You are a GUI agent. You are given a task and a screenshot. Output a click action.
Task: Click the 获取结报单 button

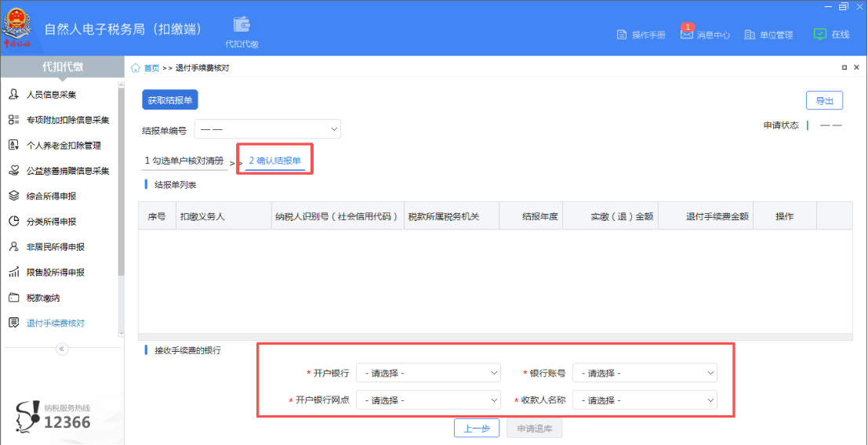pyautogui.click(x=170, y=100)
